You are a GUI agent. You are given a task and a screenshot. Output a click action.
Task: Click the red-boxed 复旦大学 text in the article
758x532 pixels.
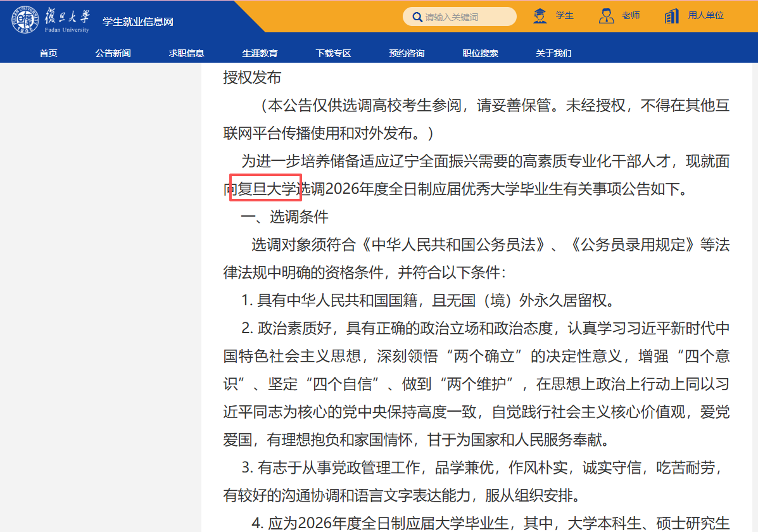[x=265, y=188]
